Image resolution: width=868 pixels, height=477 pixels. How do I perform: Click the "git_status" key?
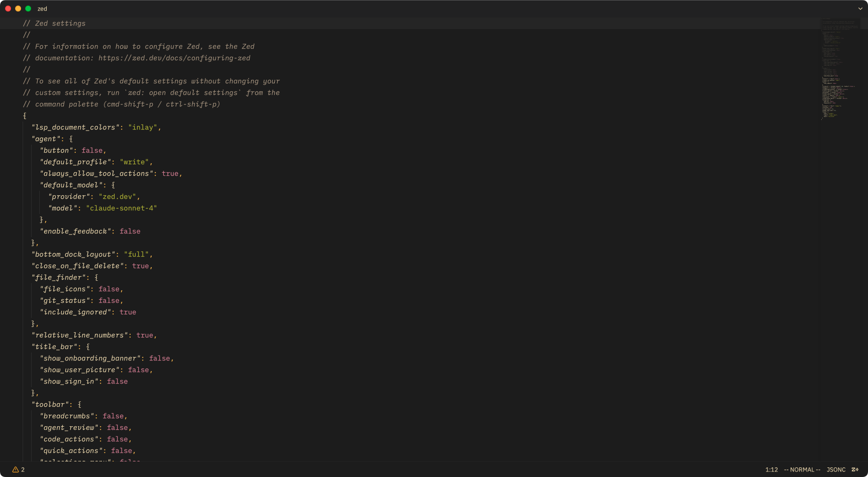(65, 301)
